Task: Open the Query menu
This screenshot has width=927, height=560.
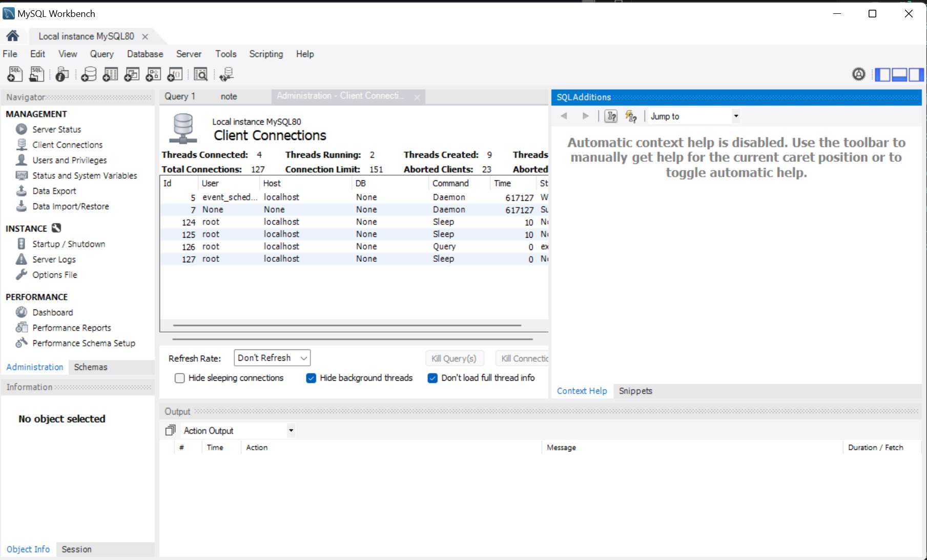Action: tap(102, 54)
